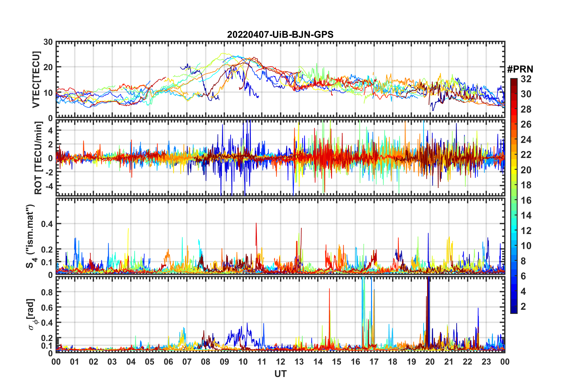This screenshot has width=561, height=392.
Task: Click x-axis hour tick 15
Action: click(337, 362)
